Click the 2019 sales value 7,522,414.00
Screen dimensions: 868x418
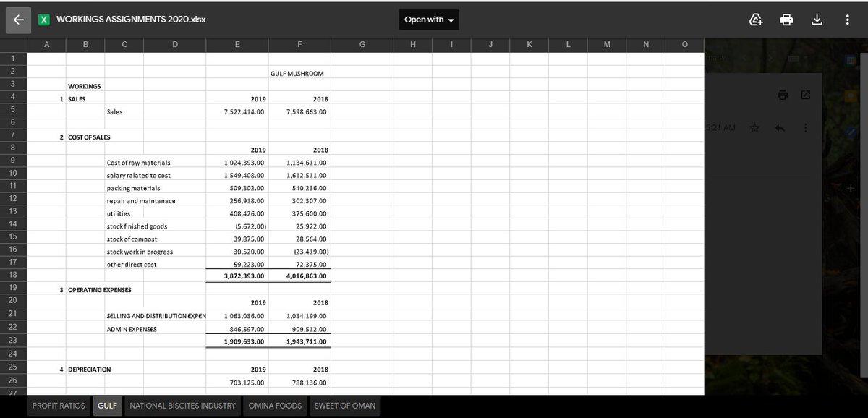(x=244, y=112)
